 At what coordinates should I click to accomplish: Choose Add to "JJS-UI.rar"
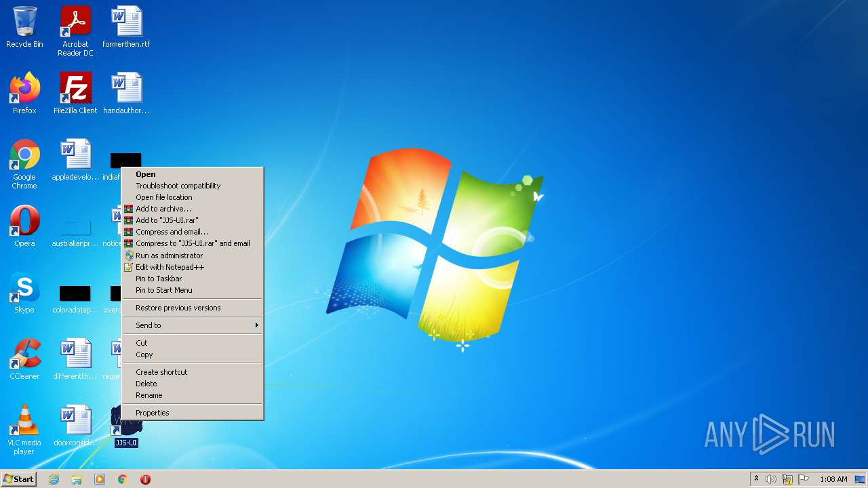(193, 220)
